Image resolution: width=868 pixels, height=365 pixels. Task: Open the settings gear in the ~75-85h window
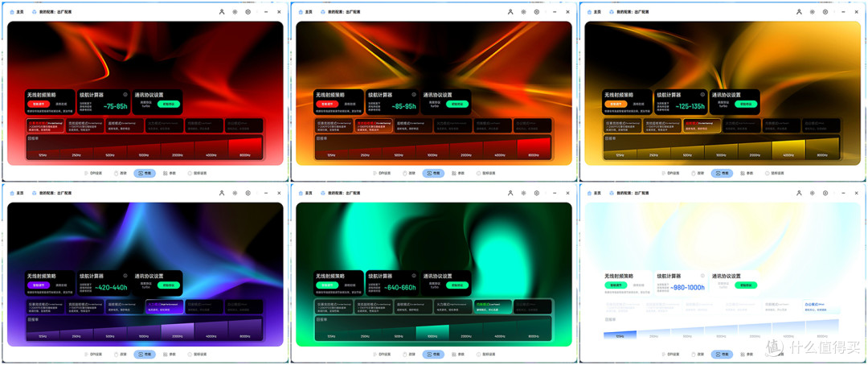[235, 11]
